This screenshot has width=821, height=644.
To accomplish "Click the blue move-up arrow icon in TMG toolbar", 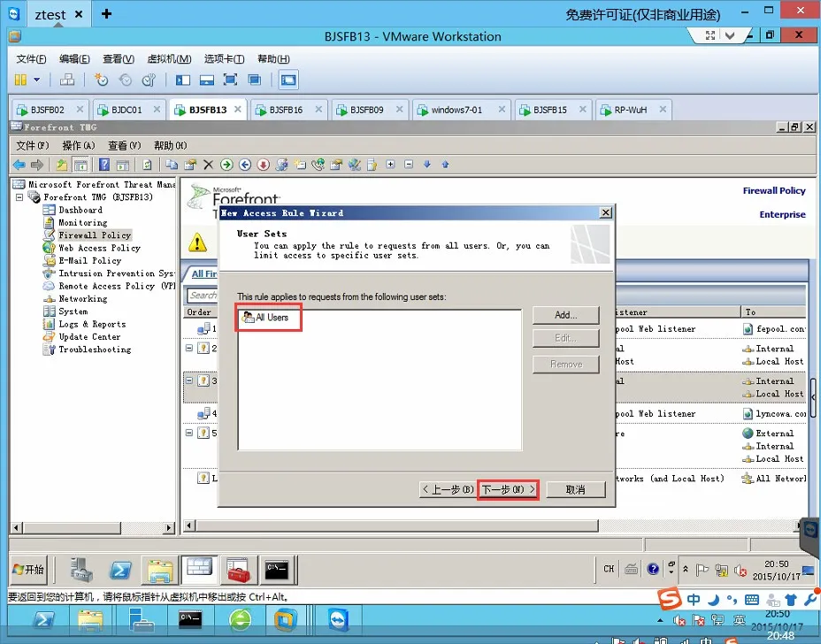I will click(446, 165).
